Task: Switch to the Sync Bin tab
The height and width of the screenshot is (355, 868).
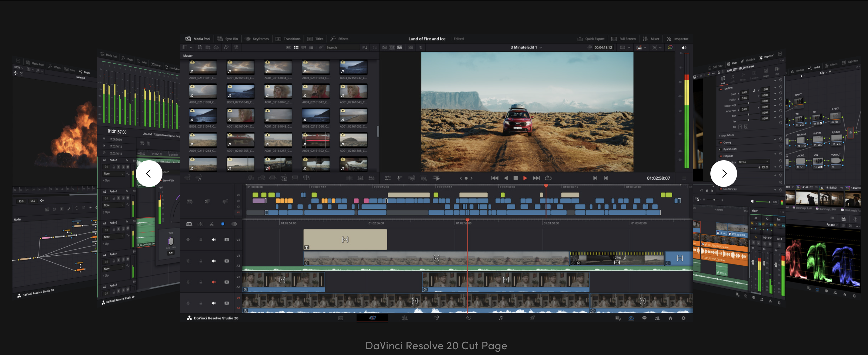Action: pos(228,39)
